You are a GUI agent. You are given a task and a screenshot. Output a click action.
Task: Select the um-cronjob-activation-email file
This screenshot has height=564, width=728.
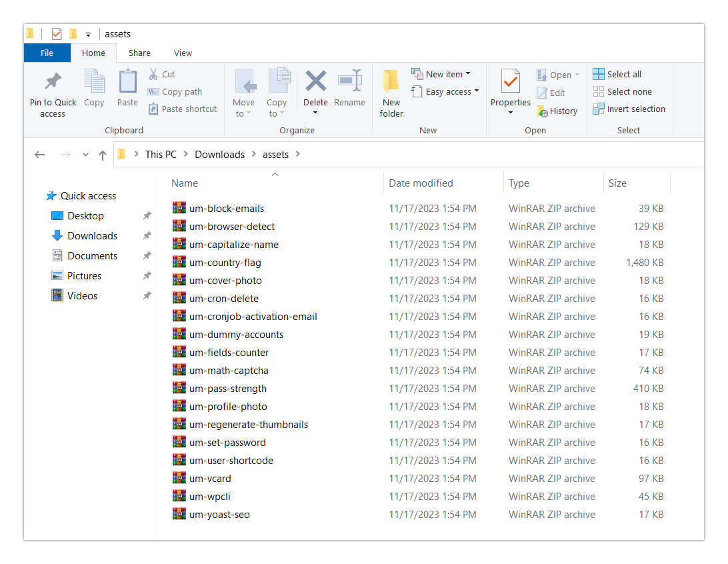253,316
